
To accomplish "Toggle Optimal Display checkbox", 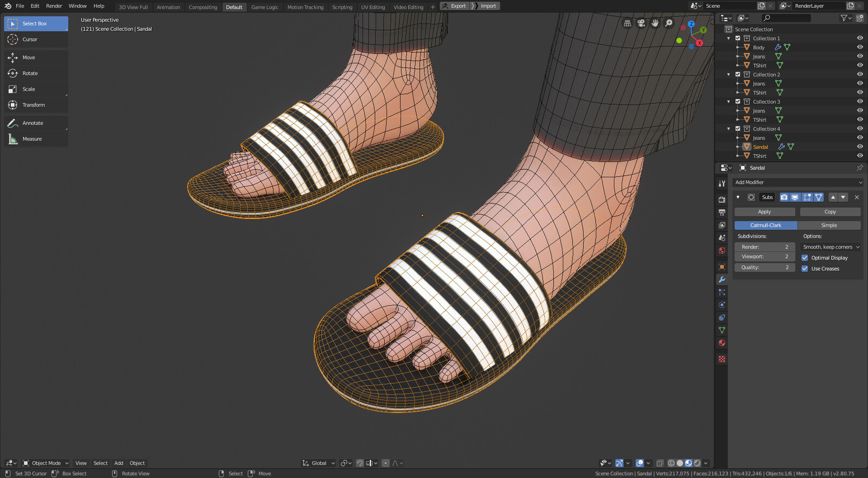I will 805,258.
